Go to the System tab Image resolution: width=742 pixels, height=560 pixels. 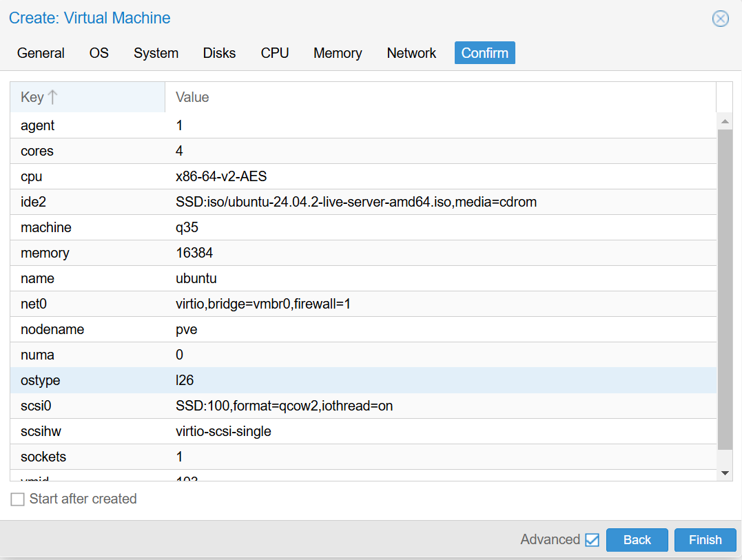click(156, 53)
